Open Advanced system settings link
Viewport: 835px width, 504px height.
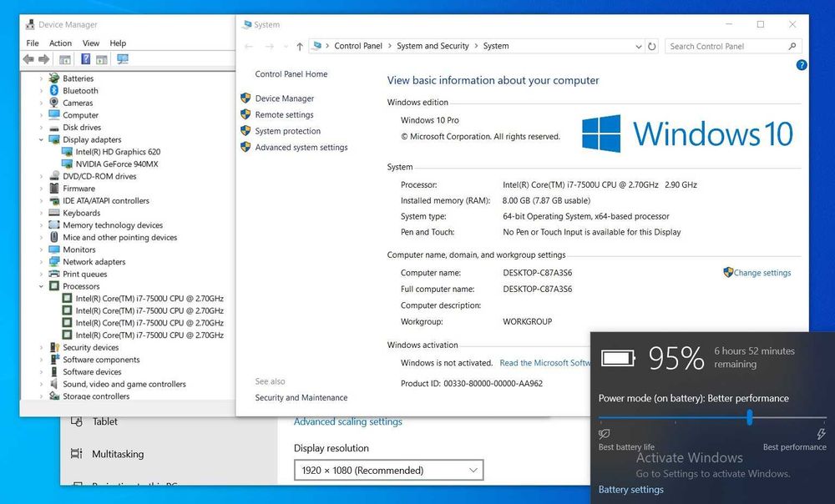tap(301, 148)
